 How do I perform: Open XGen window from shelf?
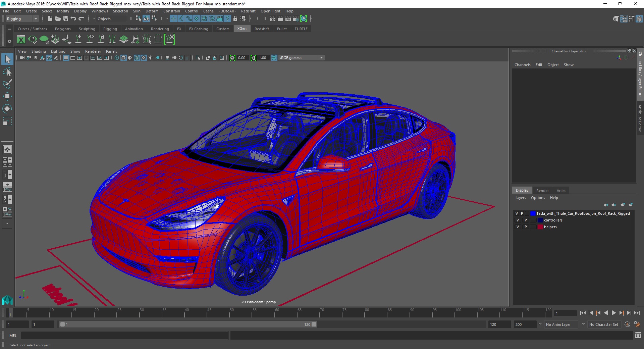(x=21, y=40)
